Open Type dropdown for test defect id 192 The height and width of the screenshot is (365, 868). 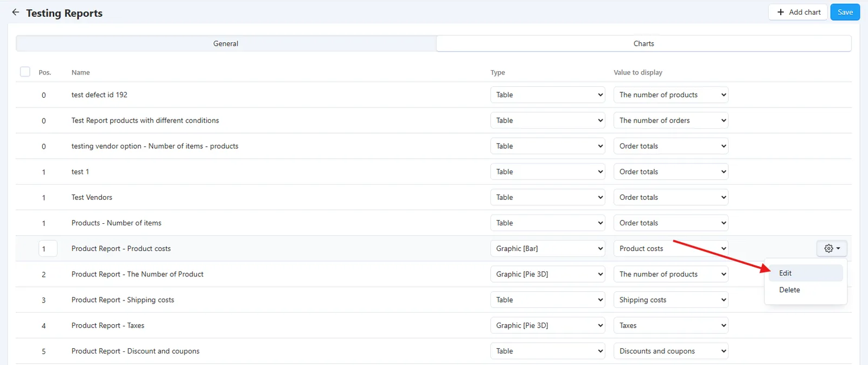548,95
